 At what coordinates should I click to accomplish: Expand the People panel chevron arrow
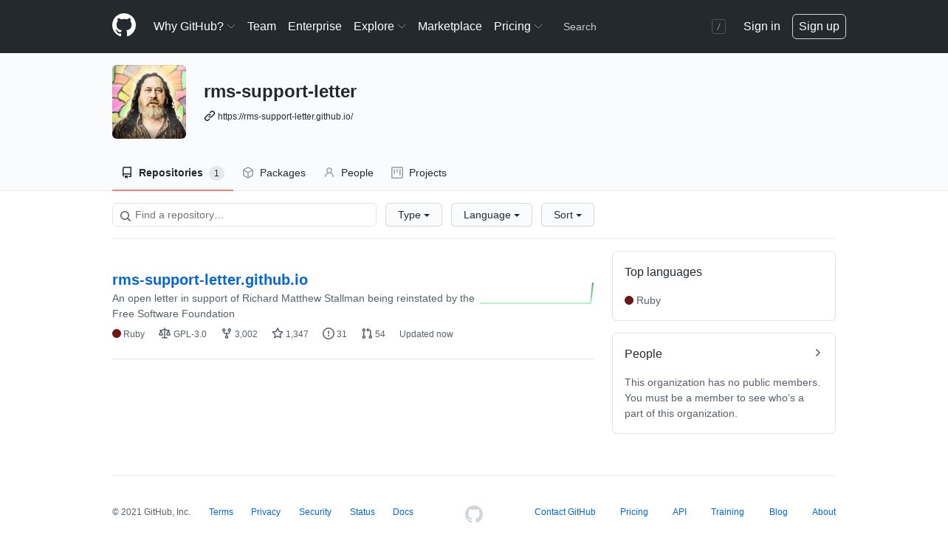(817, 353)
